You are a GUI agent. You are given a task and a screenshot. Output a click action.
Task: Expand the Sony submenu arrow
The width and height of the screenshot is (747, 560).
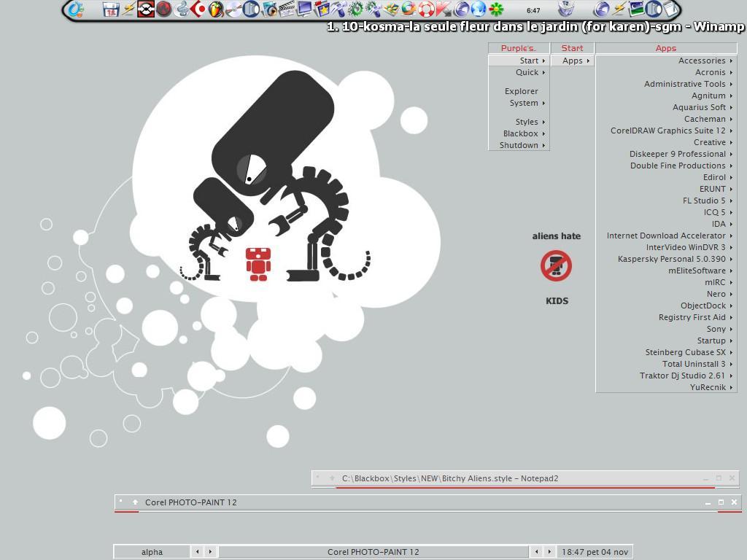pos(731,329)
